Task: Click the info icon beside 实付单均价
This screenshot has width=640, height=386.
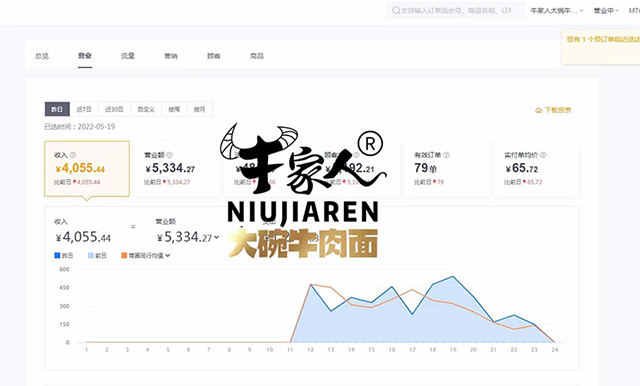Action: point(543,155)
